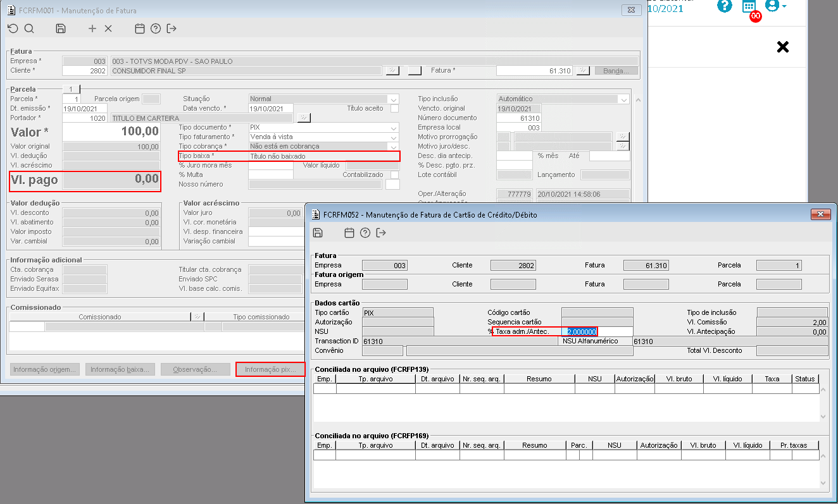838x504 pixels.
Task: Click the Pr. taxas header in FCRFP169 grid
Action: (x=794, y=445)
